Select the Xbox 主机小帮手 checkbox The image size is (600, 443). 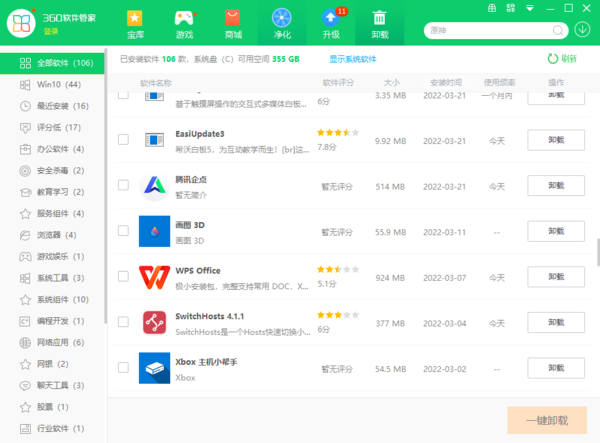tap(123, 369)
